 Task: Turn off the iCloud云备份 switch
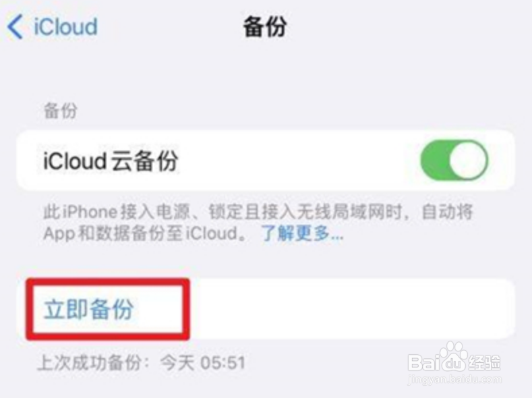pyautogui.click(x=454, y=160)
